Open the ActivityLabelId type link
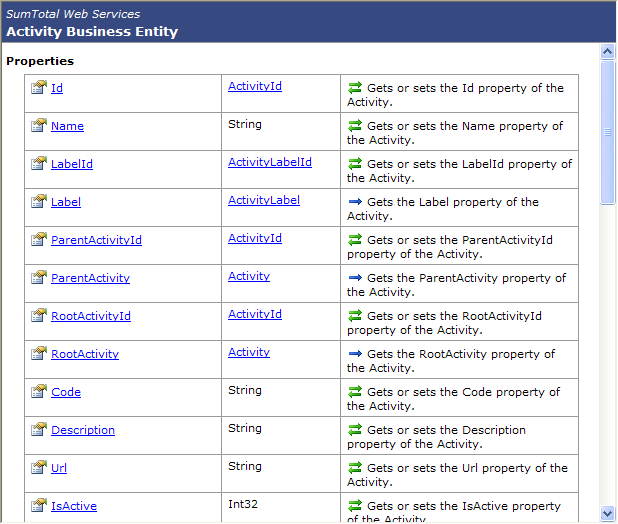 point(269,162)
